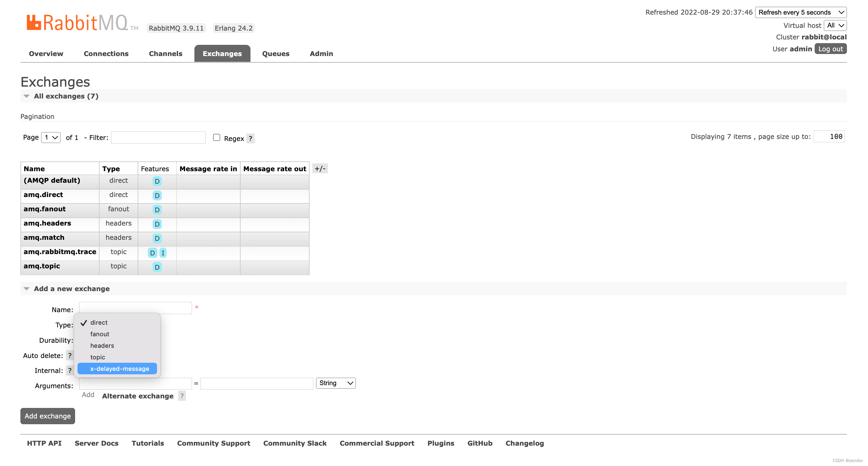This screenshot has width=868, height=466.
Task: Click the D feature badge for AMQP default
Action: pos(157,181)
